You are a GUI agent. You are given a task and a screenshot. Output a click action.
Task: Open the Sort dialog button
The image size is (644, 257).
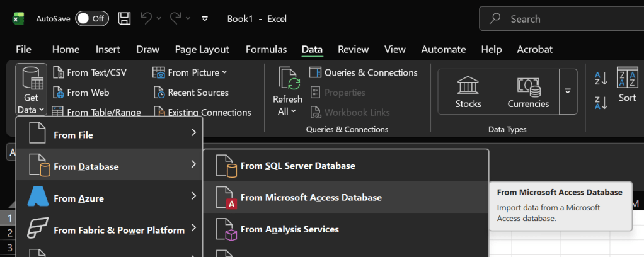(627, 85)
